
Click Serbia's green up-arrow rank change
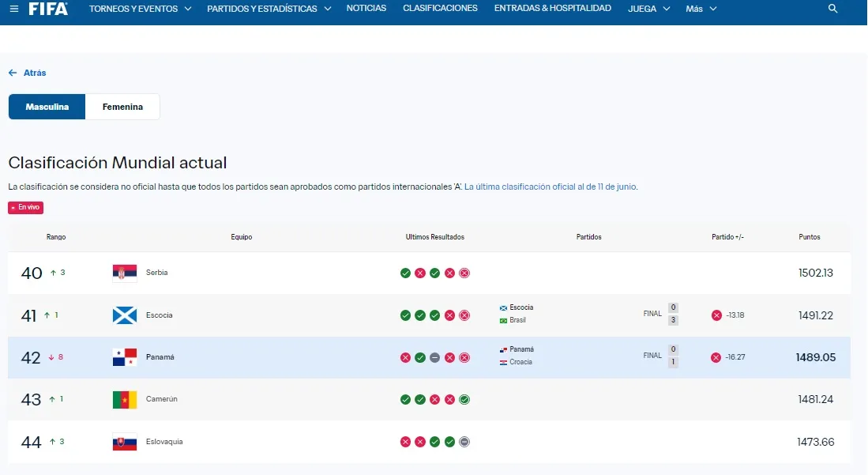point(53,273)
